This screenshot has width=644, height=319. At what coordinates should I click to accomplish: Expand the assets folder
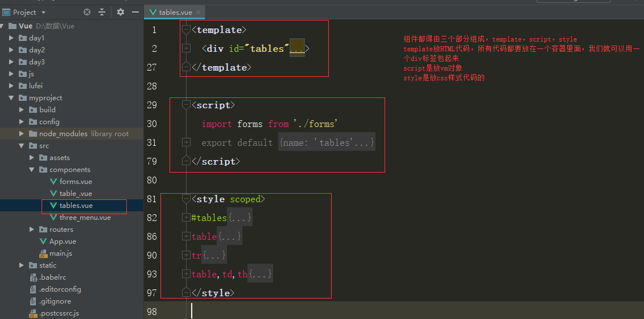32,157
